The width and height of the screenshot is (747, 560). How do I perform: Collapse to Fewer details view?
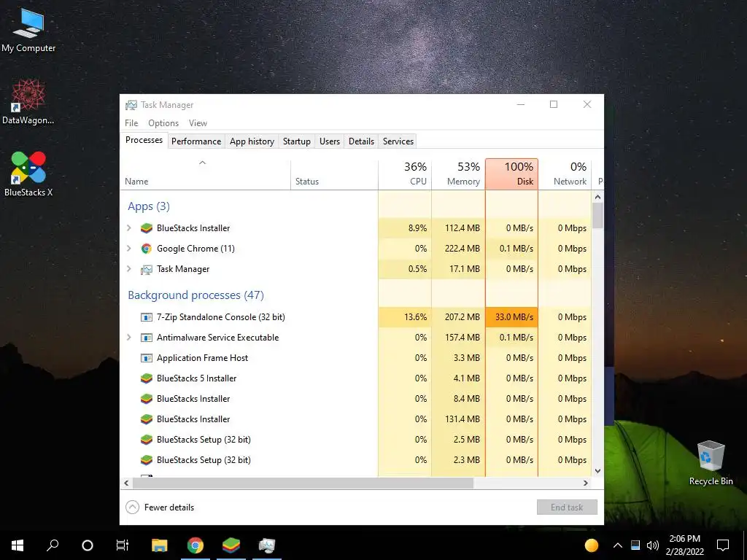tap(160, 507)
